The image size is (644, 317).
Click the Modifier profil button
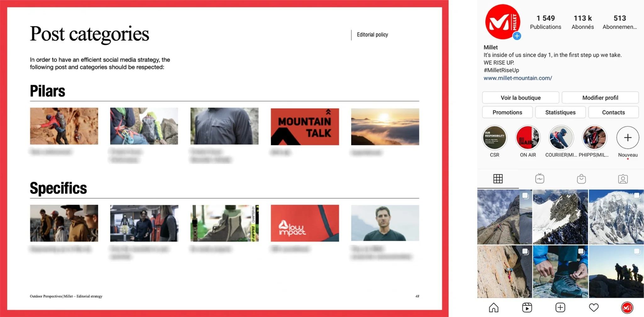click(x=600, y=97)
